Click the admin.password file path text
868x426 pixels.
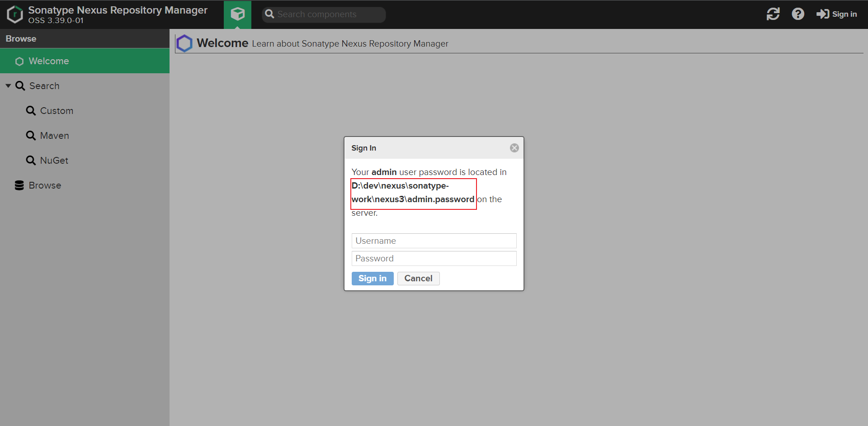tap(413, 193)
